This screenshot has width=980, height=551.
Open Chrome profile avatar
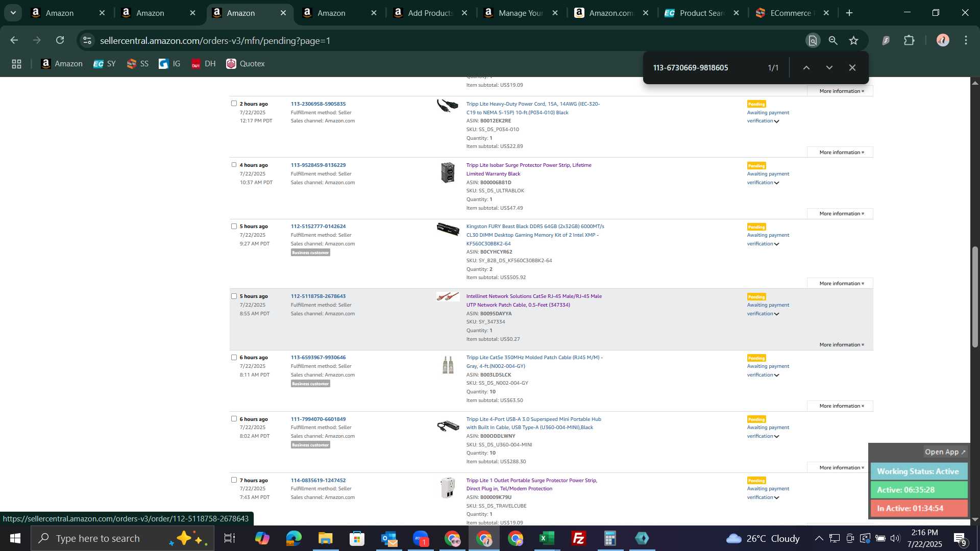tap(943, 40)
